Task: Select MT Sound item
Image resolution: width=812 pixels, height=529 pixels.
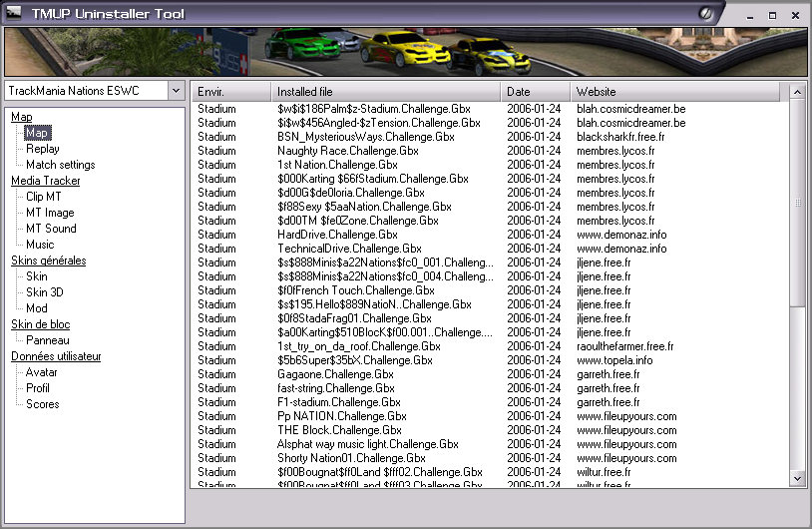Action: coord(51,229)
